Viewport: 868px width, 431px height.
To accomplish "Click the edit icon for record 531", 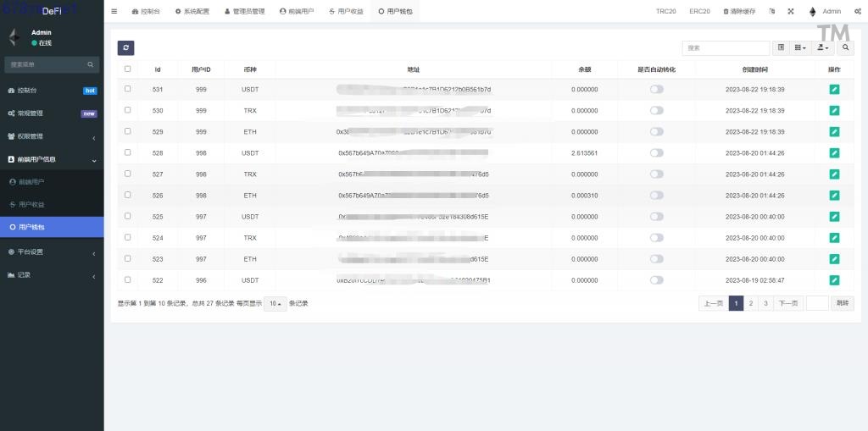I will (834, 89).
